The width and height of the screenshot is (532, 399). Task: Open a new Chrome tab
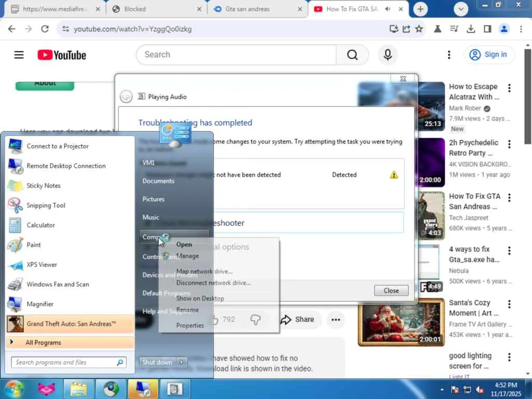420,9
